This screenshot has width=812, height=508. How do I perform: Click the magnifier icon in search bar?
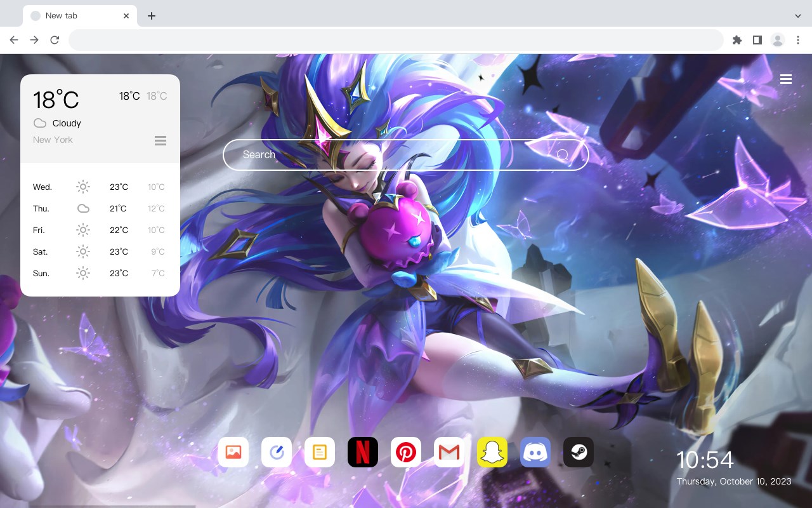pyautogui.click(x=562, y=155)
